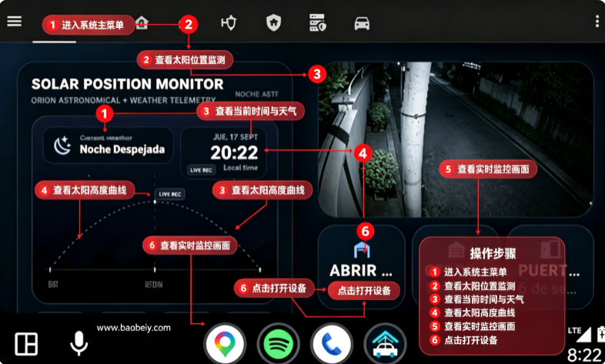Click the moon icon in the weather card
The height and width of the screenshot is (364, 605).
(62, 145)
